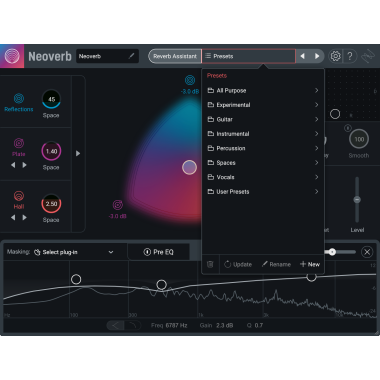The width and height of the screenshot is (380, 380).
Task: Create a New preset
Action: click(310, 264)
